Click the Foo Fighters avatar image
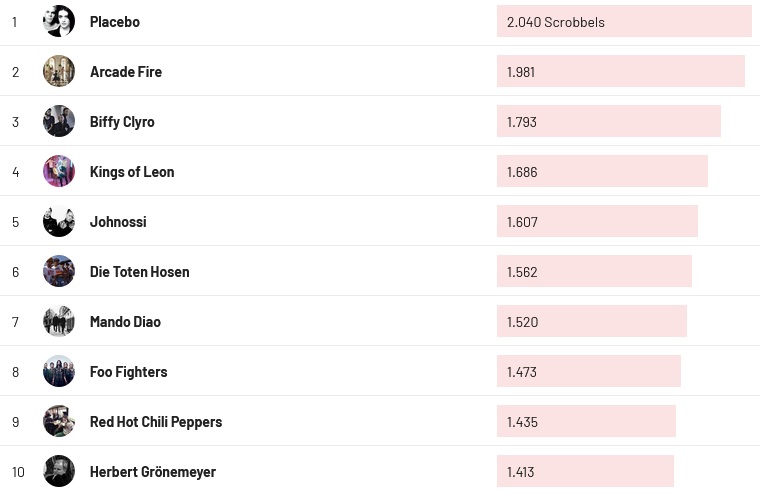The width and height of the screenshot is (760, 494). coord(59,371)
